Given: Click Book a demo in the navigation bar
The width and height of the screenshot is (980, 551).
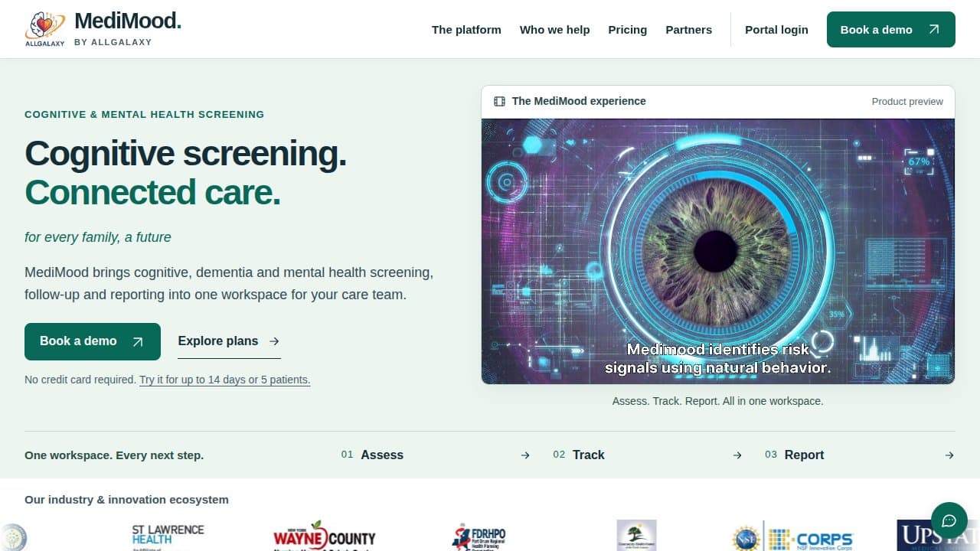Looking at the screenshot, I should tap(891, 30).
